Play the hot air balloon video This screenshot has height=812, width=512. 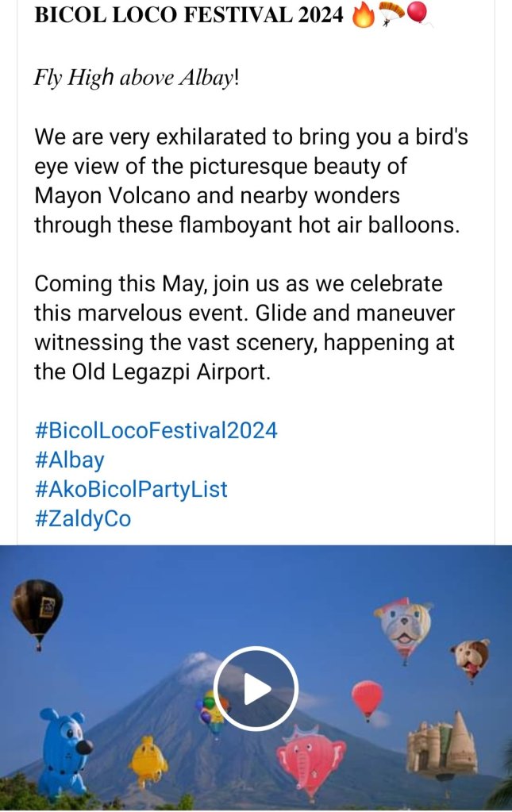click(x=256, y=688)
